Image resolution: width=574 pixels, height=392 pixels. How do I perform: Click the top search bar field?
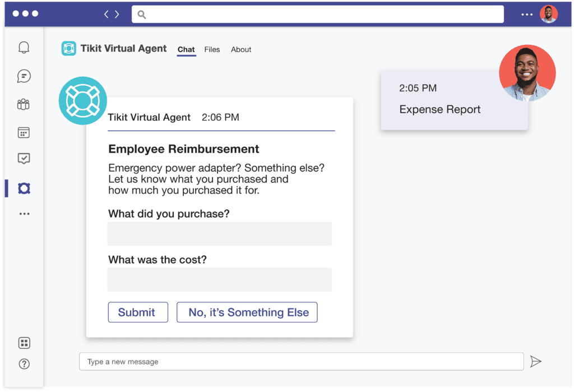[x=318, y=14]
